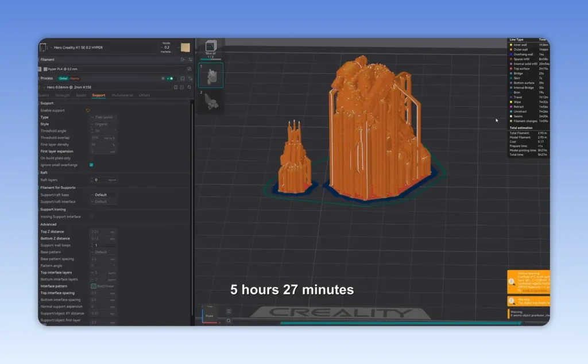Click the compare presets square icon in Process row

183,78
